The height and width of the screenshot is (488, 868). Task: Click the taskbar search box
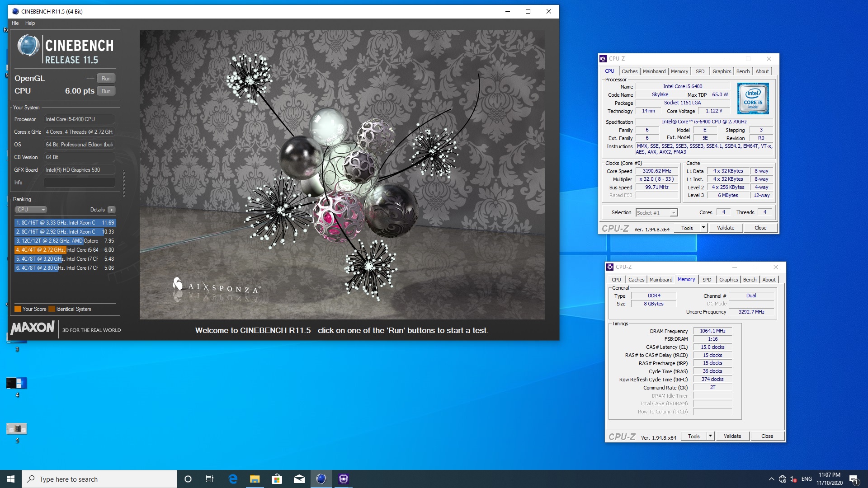[x=99, y=479]
